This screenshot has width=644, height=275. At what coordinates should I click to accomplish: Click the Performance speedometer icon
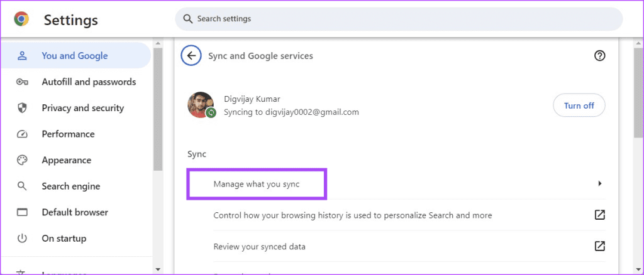coord(23,134)
